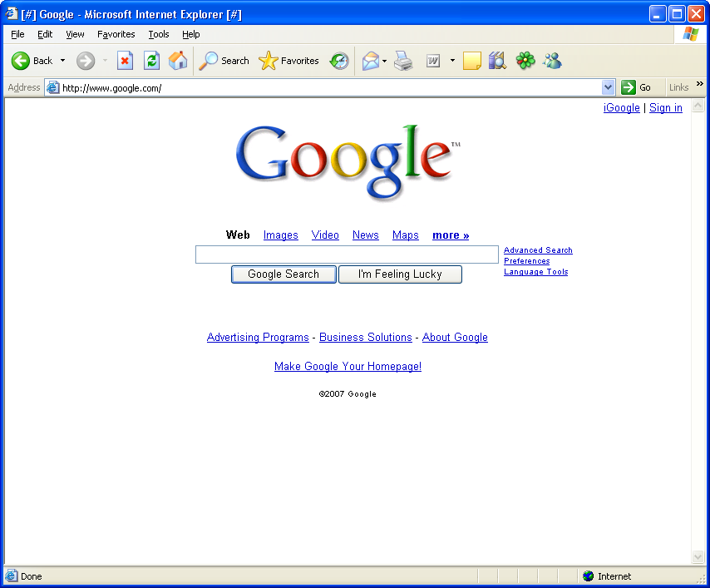
Task: Open the iGoogle link
Action: [x=621, y=108]
